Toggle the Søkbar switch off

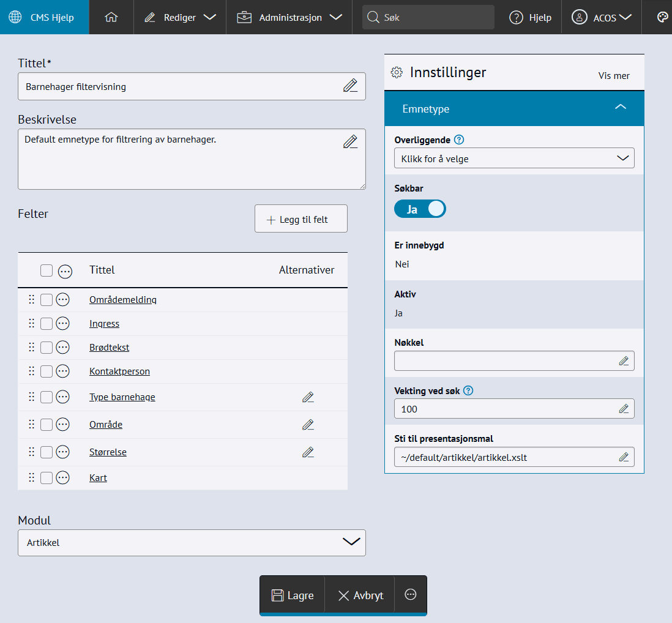[x=420, y=209]
